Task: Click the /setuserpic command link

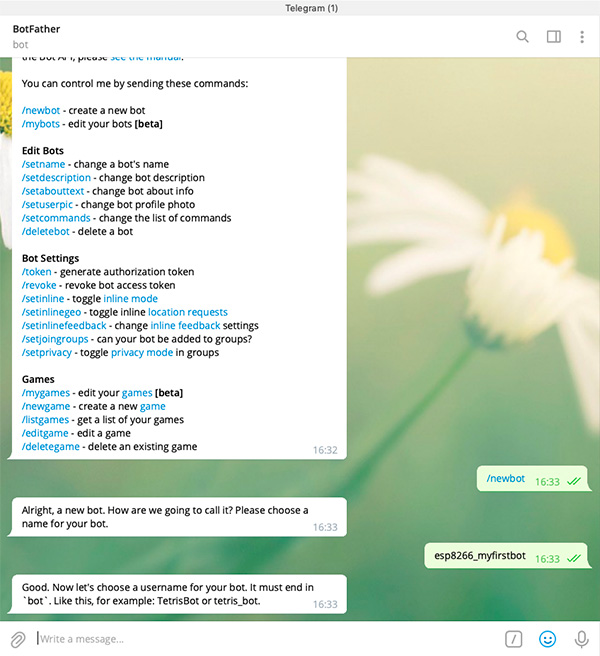Action: click(x=47, y=205)
